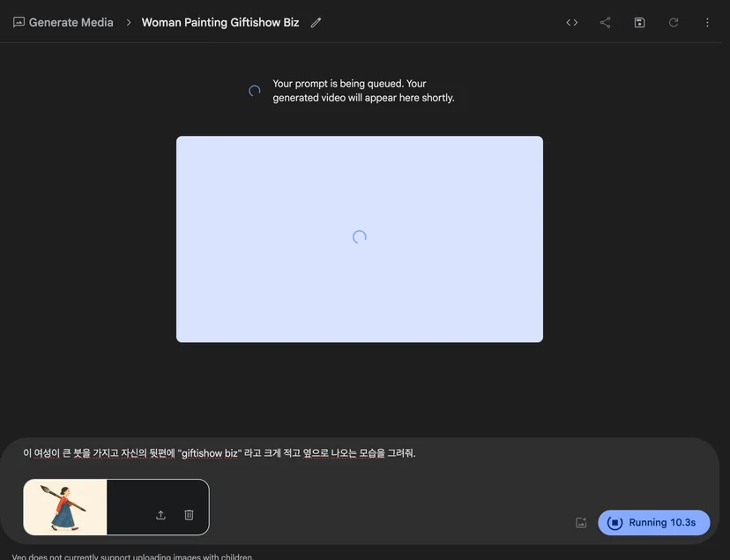730x560 pixels.
Task: Click the queued prompt status message
Action: pos(363,91)
